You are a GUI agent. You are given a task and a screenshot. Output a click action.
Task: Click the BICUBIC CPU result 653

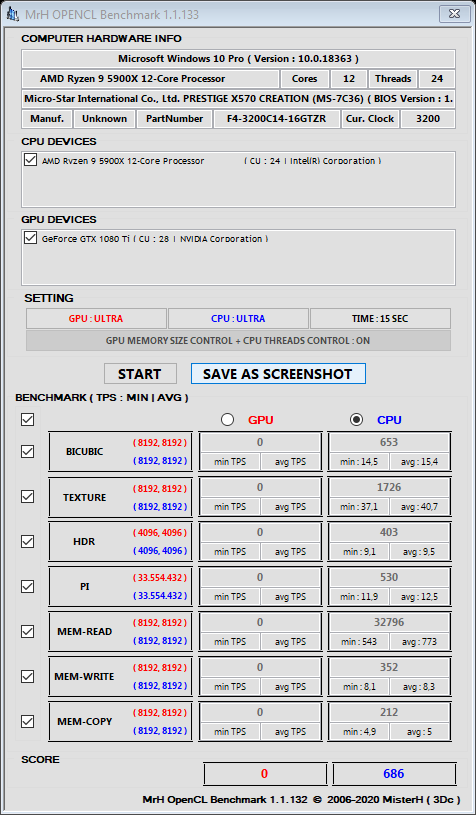pyautogui.click(x=389, y=442)
